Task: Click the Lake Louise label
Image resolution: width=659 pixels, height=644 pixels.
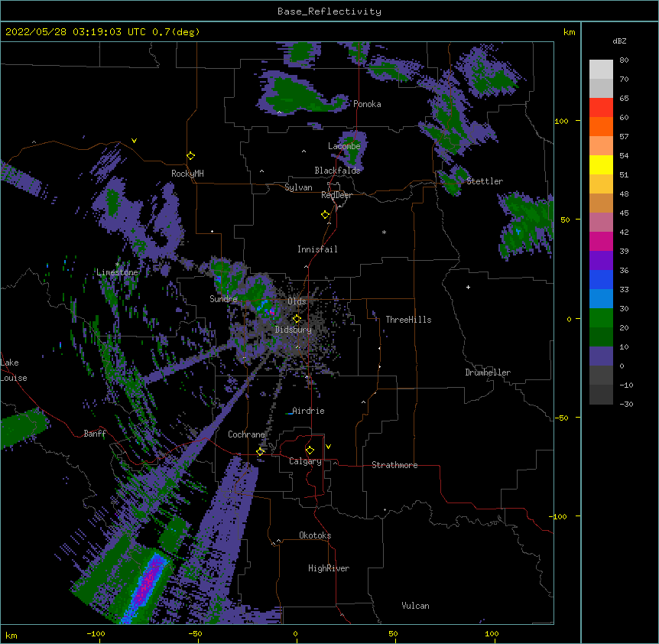Action: point(14,370)
